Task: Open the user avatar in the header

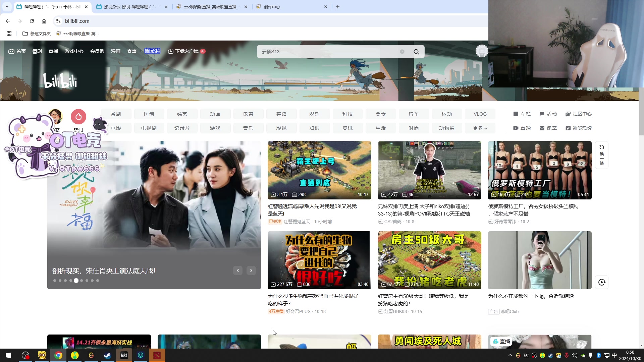Action: (482, 51)
